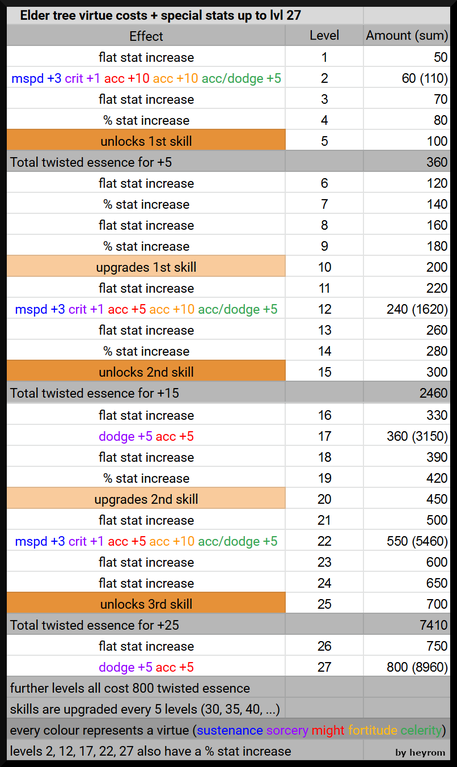457x767 pixels.
Task: Click the amount cell '600'
Action: (x=407, y=563)
